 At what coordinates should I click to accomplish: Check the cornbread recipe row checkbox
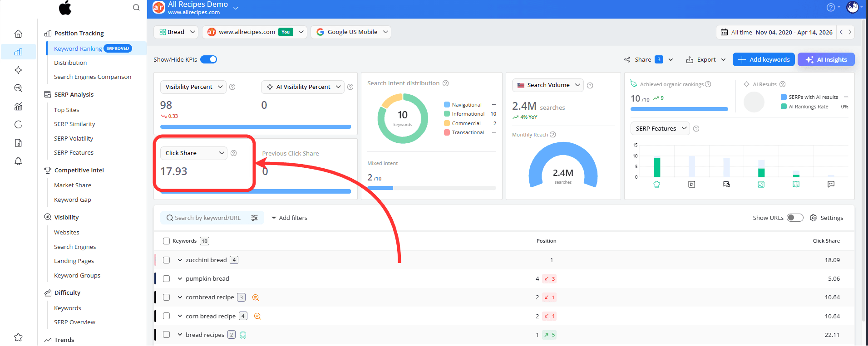click(166, 297)
